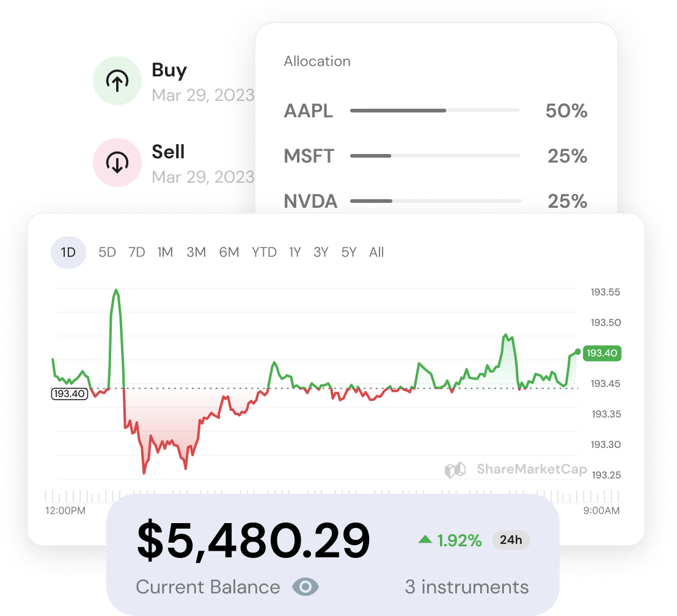The width and height of the screenshot is (677, 616).
Task: Toggle balance visibility eye icon
Action: [306, 587]
